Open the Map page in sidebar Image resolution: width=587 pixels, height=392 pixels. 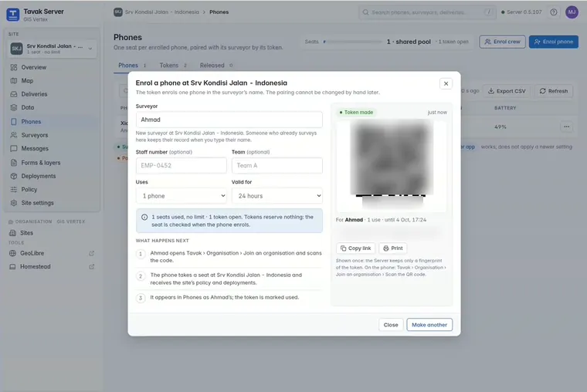(x=52, y=81)
